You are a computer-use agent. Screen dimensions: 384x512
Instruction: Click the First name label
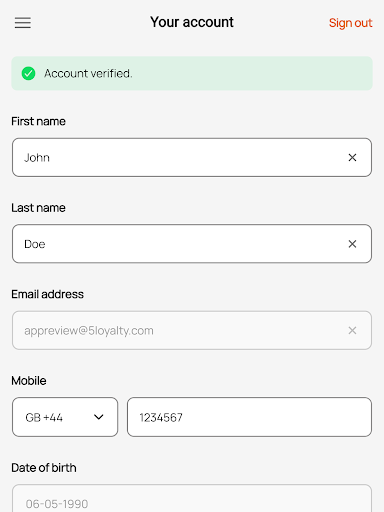click(38, 121)
